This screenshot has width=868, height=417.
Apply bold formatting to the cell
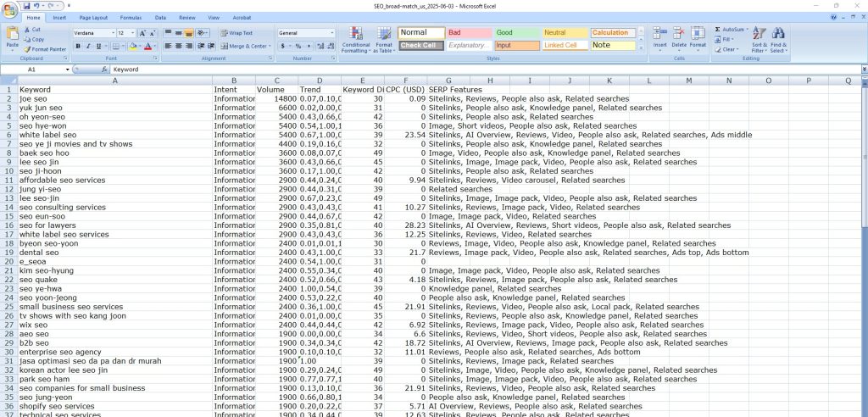coord(77,47)
